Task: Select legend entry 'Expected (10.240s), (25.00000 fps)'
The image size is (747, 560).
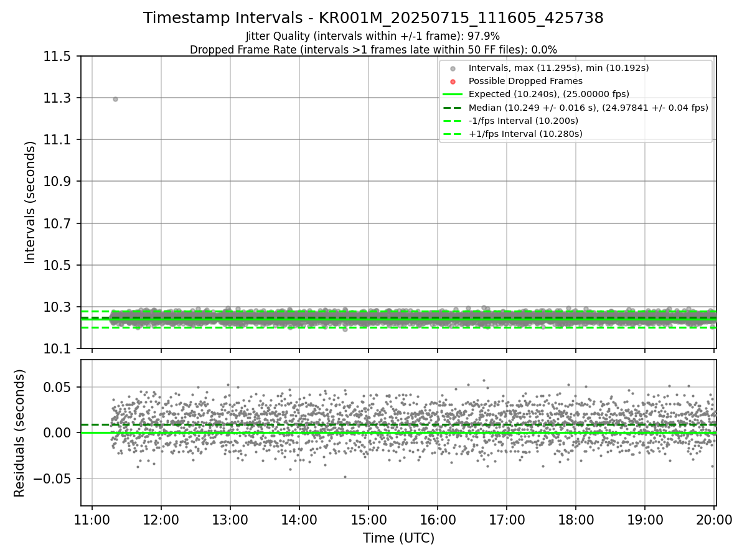Action: coord(548,94)
